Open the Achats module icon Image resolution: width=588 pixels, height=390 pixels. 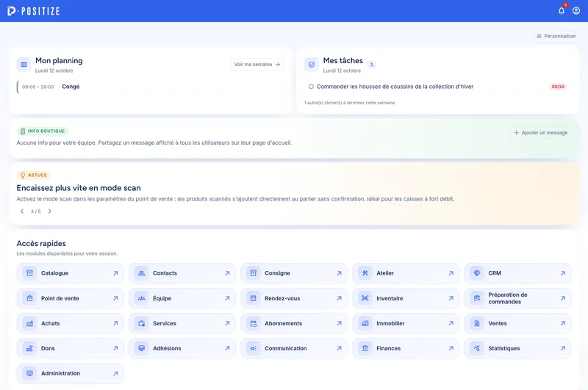point(29,323)
